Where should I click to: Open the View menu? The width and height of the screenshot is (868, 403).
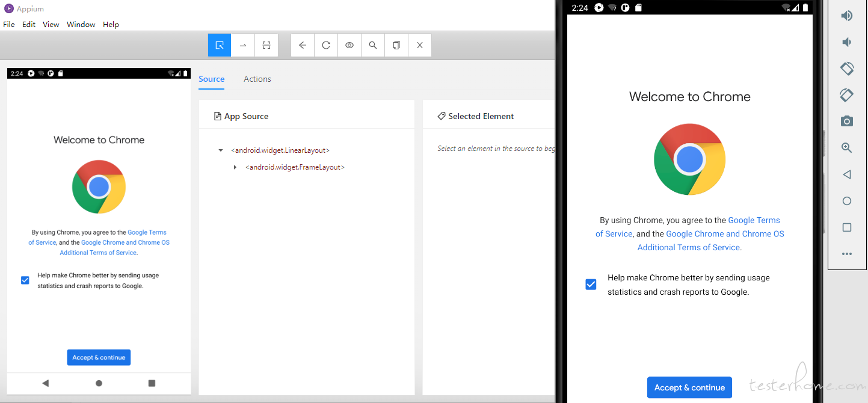(51, 25)
